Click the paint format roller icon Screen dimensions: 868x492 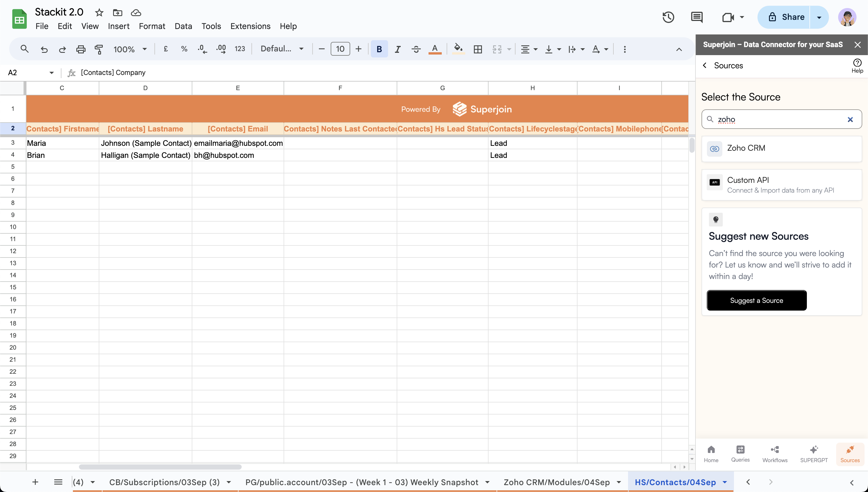pos(99,49)
